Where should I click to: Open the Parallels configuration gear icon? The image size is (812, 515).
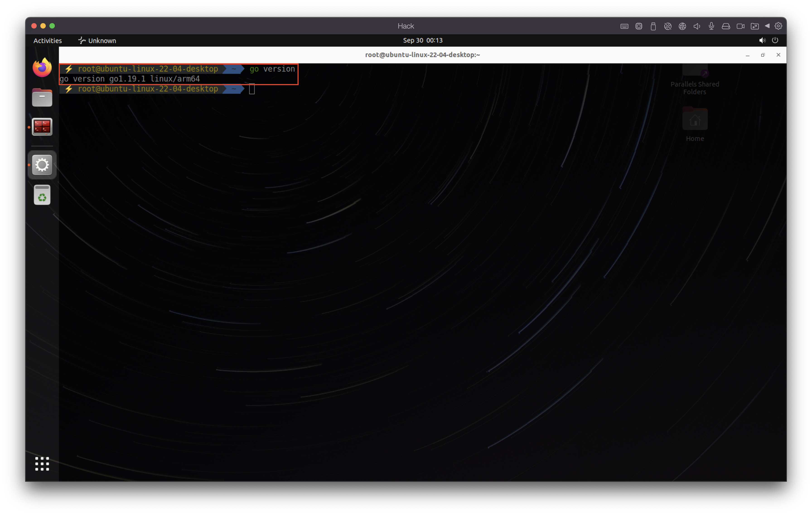click(x=778, y=26)
